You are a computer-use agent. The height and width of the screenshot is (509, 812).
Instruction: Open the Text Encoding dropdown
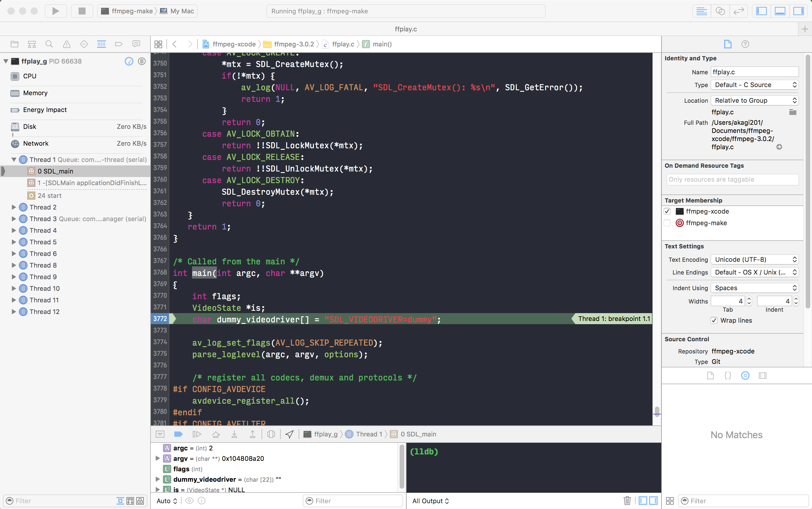[x=755, y=259]
